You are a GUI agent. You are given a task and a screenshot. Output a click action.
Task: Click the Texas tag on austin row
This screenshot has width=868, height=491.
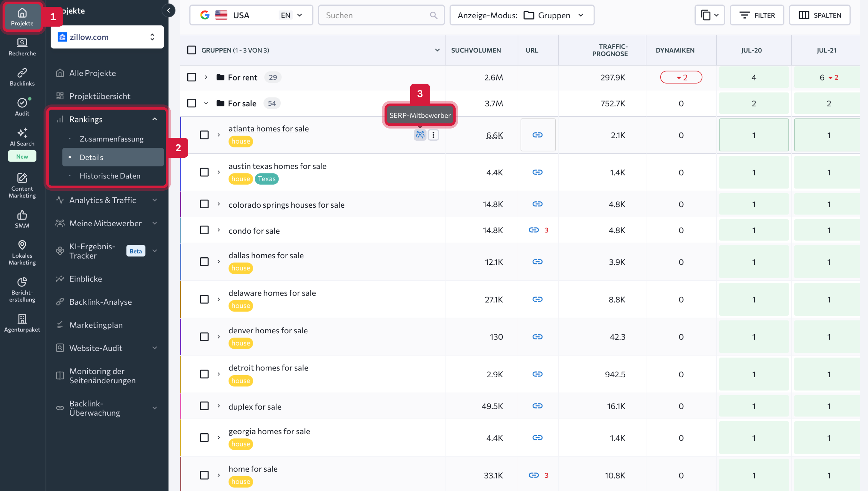click(x=266, y=179)
